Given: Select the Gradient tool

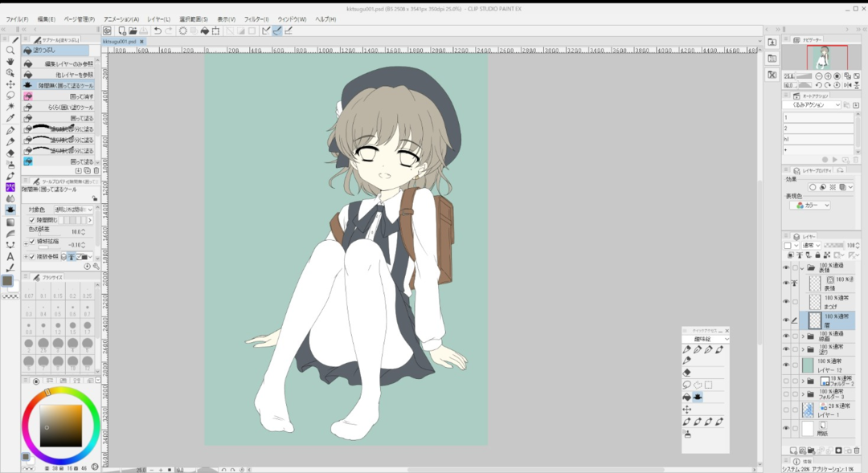Looking at the screenshot, I should click(10, 222).
